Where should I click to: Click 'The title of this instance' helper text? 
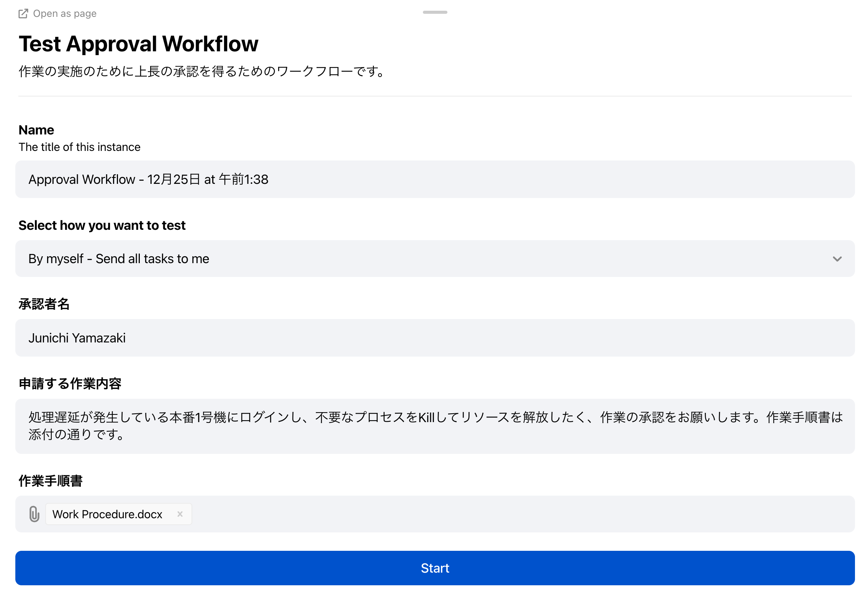coord(79,147)
